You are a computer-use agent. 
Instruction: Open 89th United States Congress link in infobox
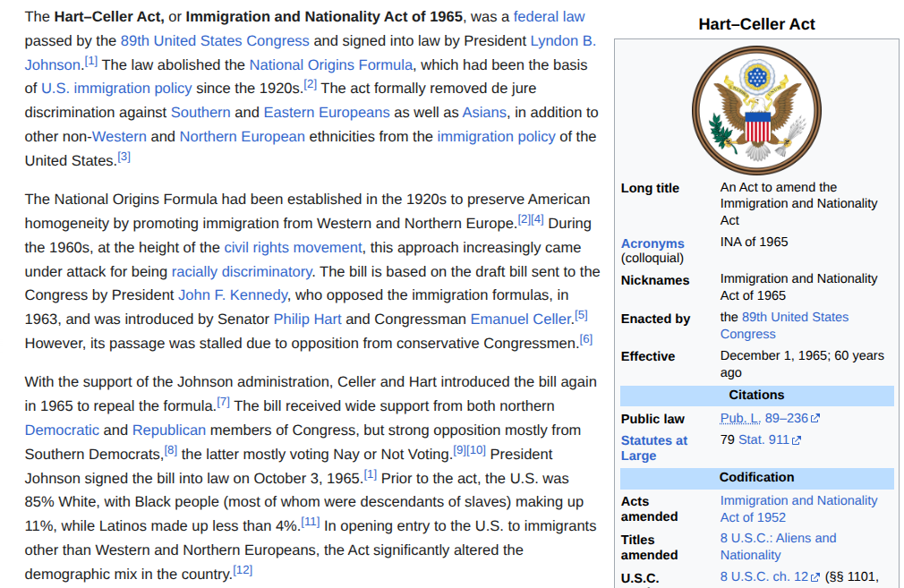tap(784, 325)
